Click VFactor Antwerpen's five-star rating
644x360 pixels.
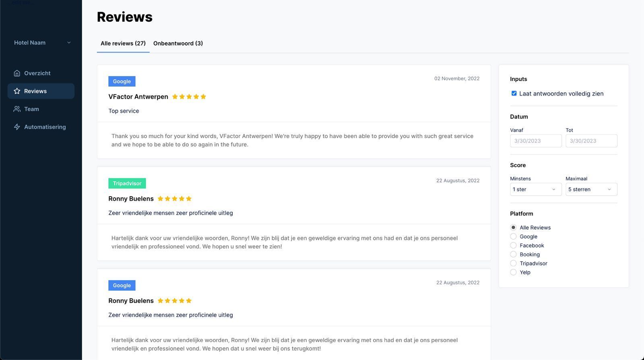[189, 97]
